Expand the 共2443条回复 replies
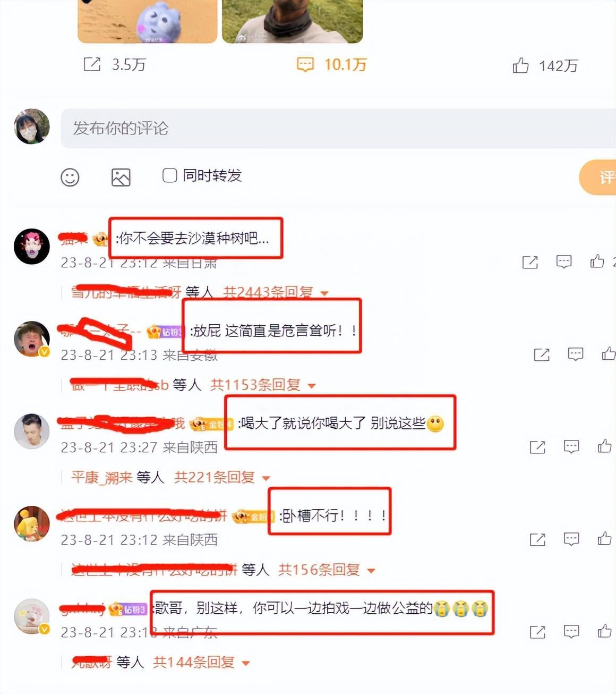616x694 pixels. (276, 292)
